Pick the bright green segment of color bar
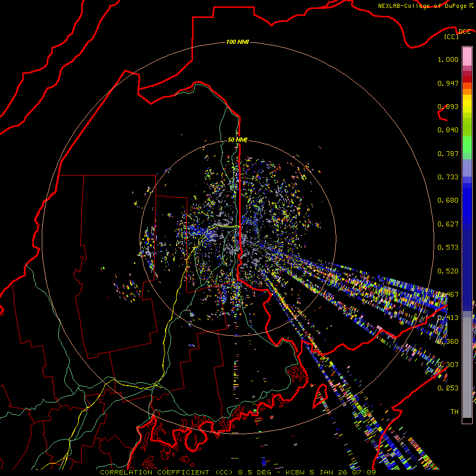Image resolution: width=476 pixels, height=476 pixels. coord(467,144)
